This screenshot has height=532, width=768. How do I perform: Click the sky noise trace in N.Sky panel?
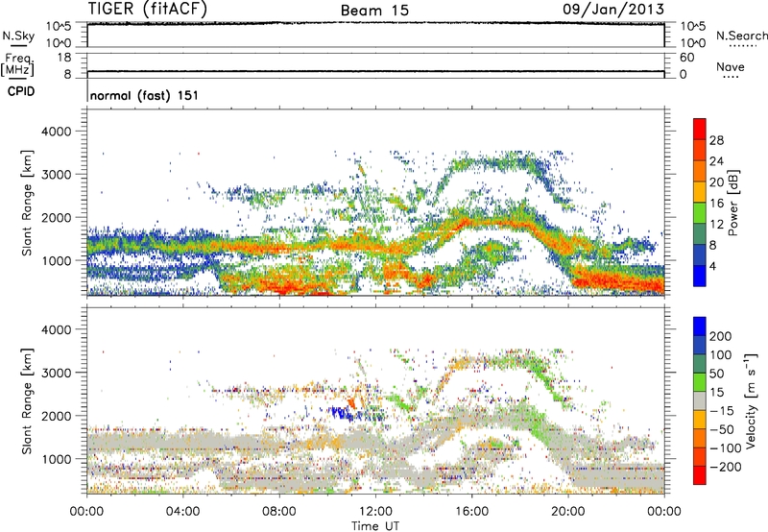coord(375,23)
